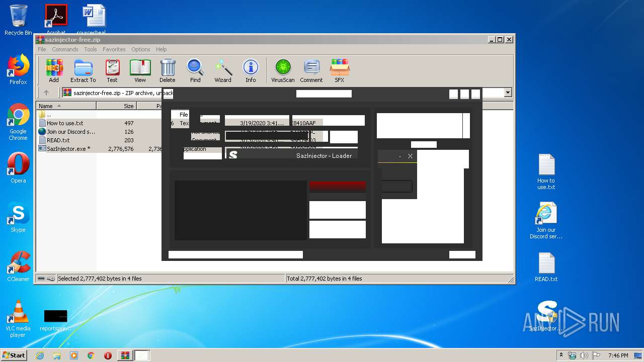Click the status bar drive icon in WinRAR

tap(42, 279)
